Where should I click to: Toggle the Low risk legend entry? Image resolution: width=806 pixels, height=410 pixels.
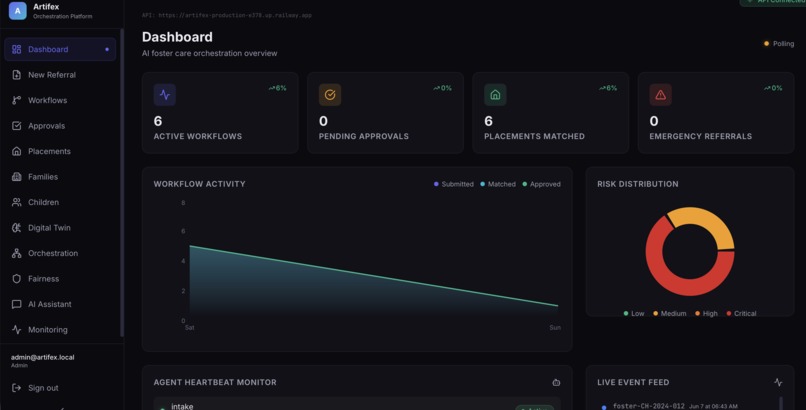pyautogui.click(x=633, y=313)
